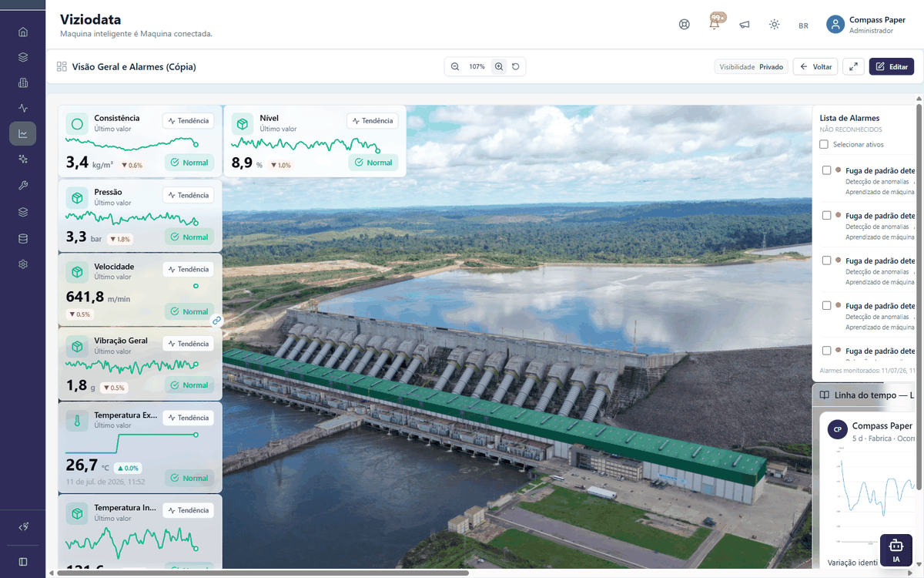Open the building icon in sidebar
924x578 pixels.
pos(23,82)
